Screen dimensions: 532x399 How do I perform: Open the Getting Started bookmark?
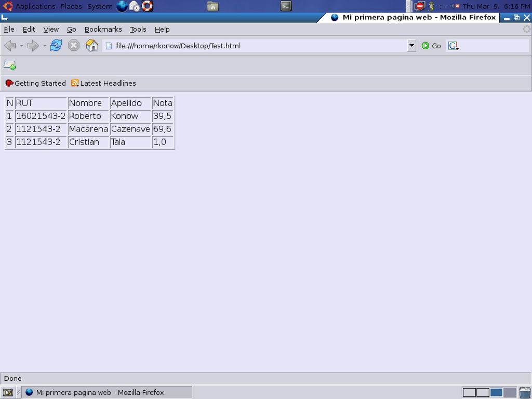36,83
